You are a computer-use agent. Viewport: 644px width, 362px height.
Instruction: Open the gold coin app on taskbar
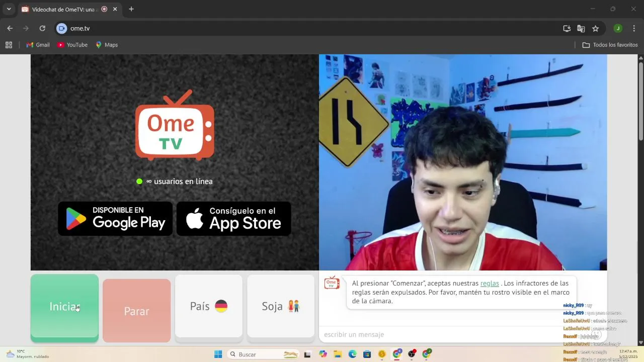pos(382,354)
